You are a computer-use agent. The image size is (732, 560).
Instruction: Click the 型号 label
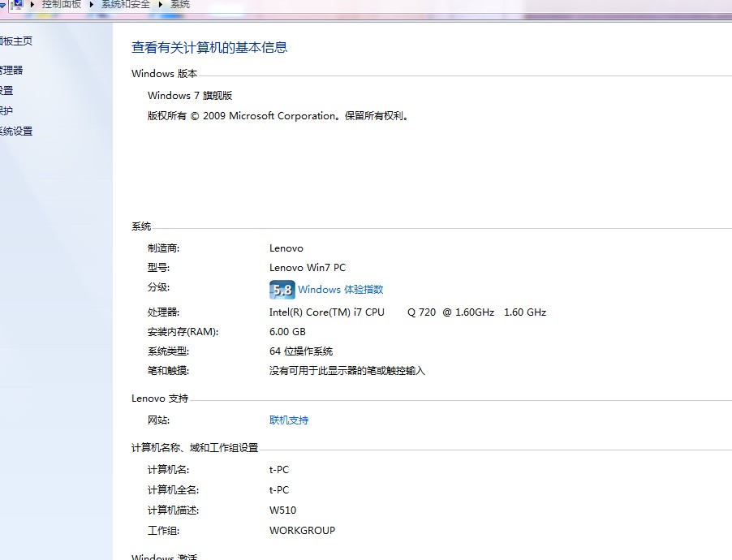[x=159, y=268]
